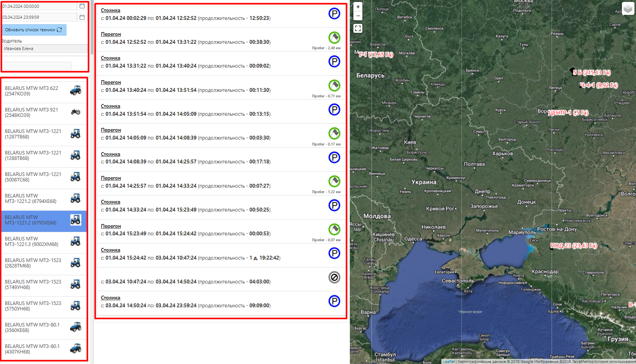Click map label ПОД 23 (23,43 га)

573,246
